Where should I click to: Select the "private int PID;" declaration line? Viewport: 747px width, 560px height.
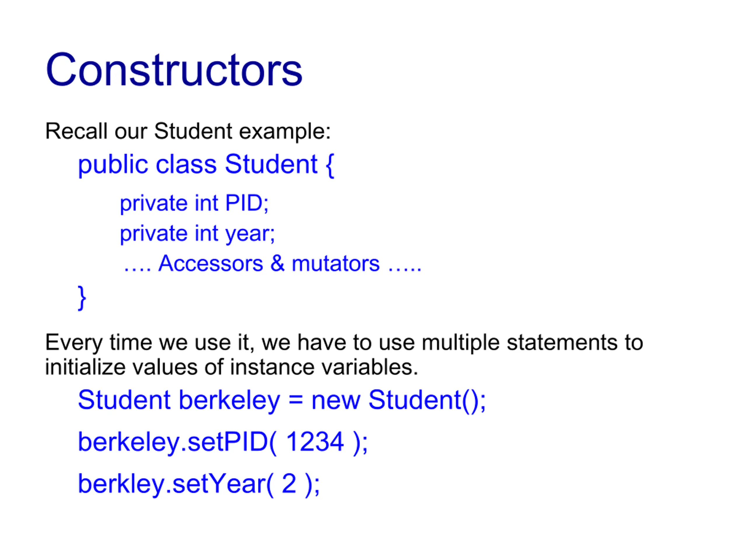point(194,203)
